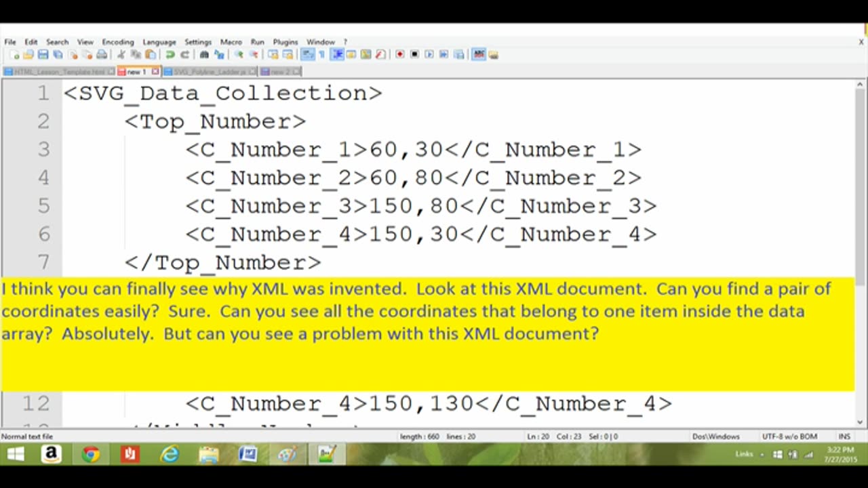Open the Windows Start button
The width and height of the screenshot is (868, 488).
coord(15,453)
